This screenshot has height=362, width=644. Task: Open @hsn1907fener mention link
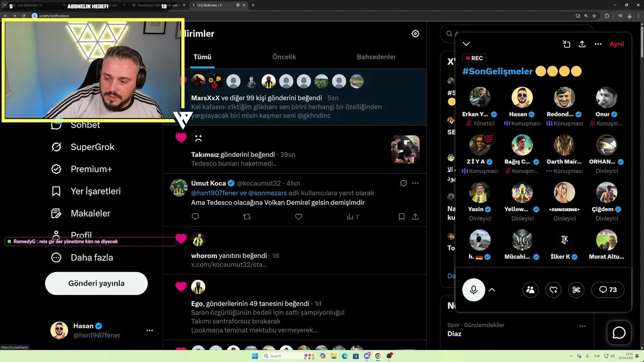click(x=214, y=193)
